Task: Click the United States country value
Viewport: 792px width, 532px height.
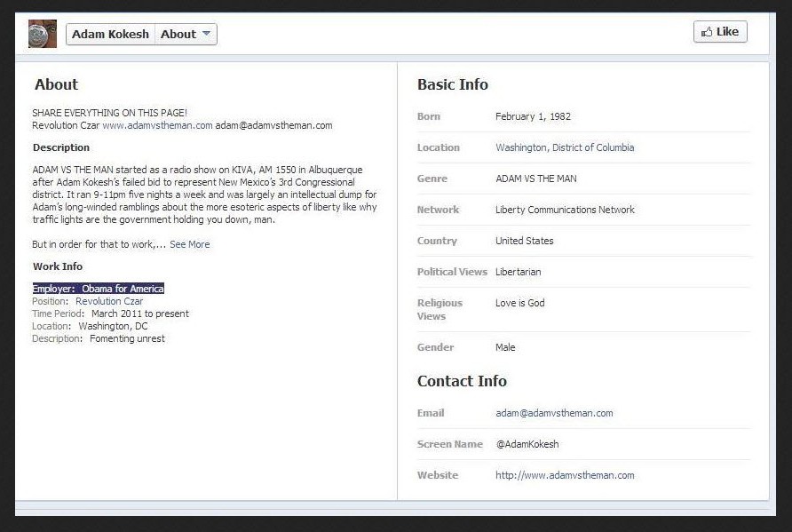Action: tap(524, 241)
